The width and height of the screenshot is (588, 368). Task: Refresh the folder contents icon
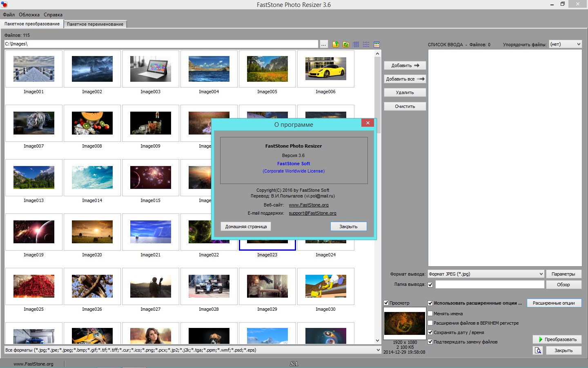pyautogui.click(x=346, y=44)
